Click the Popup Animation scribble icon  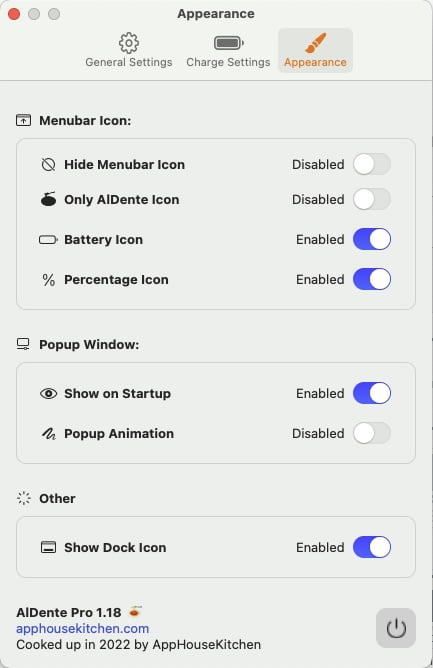48,434
